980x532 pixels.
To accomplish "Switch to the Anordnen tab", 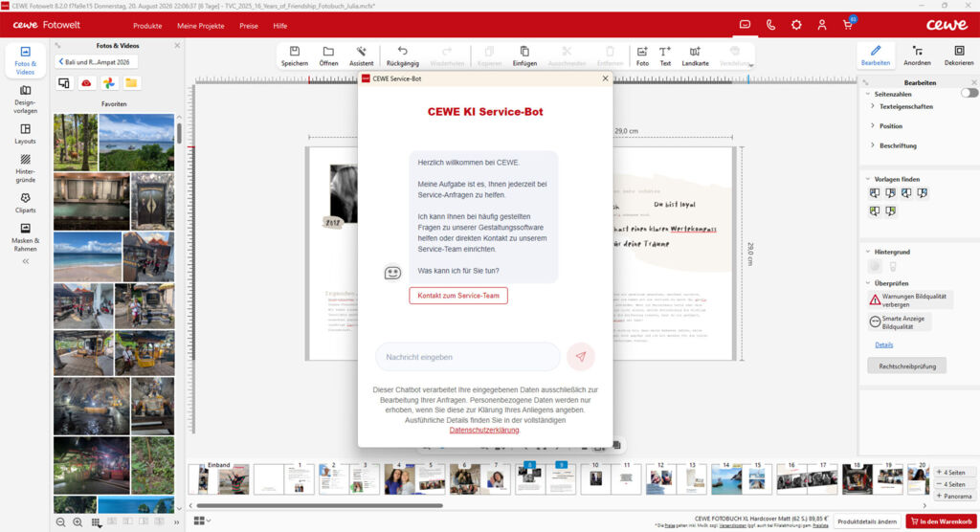I will click(x=917, y=55).
